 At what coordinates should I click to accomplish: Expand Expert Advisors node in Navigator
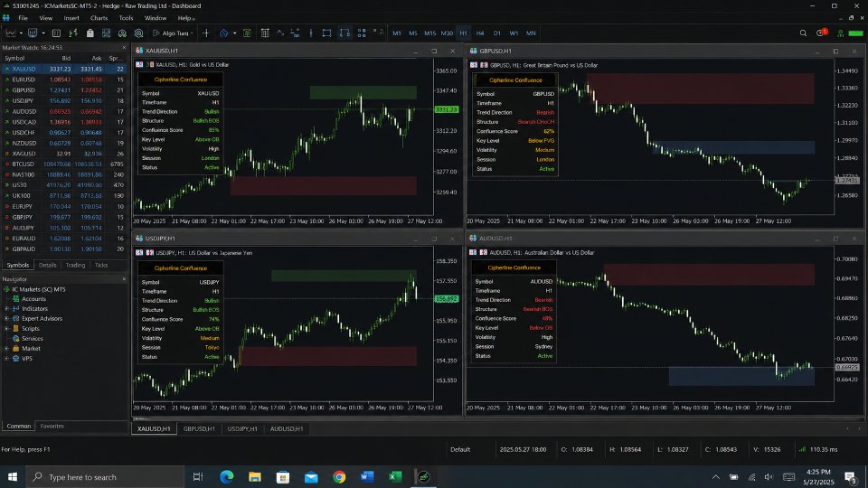(x=6, y=319)
